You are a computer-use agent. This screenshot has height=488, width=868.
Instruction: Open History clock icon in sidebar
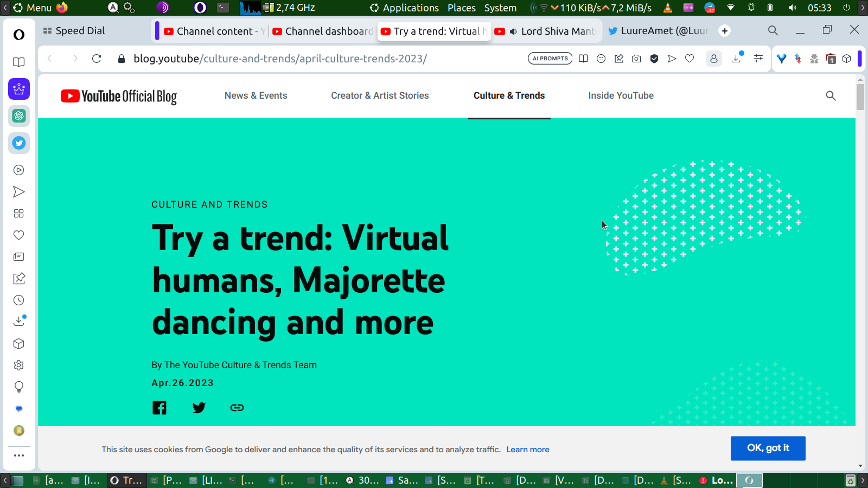19,300
